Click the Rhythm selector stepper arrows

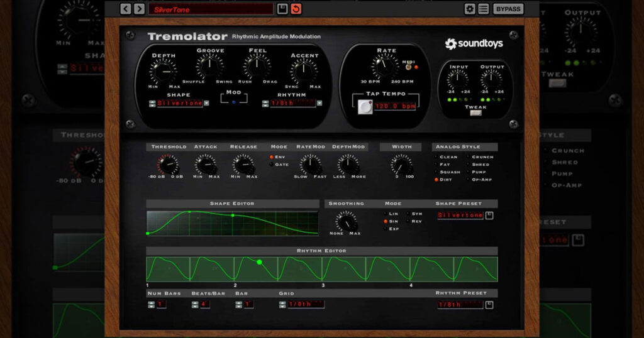[265, 104]
